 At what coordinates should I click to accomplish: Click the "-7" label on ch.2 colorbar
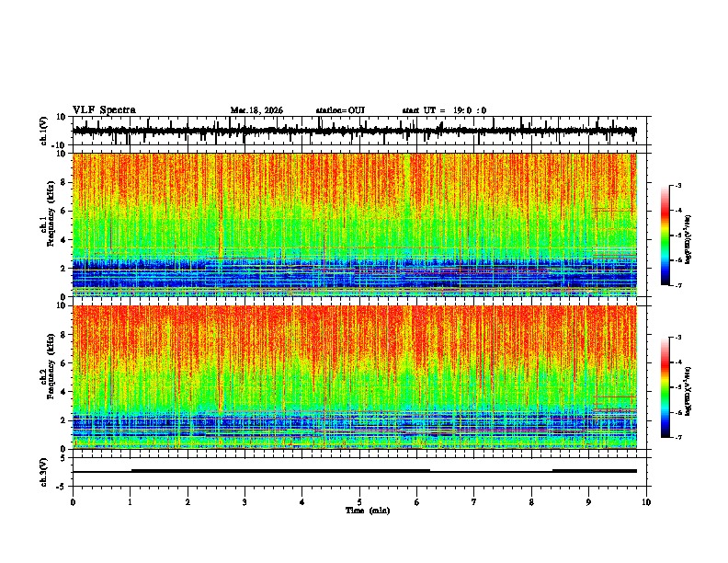point(678,437)
